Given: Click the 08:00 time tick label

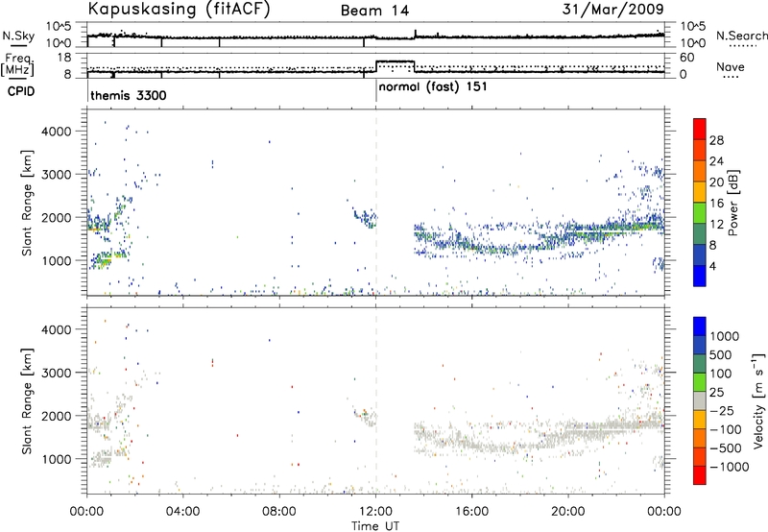Looking at the screenshot, I should click(279, 512).
